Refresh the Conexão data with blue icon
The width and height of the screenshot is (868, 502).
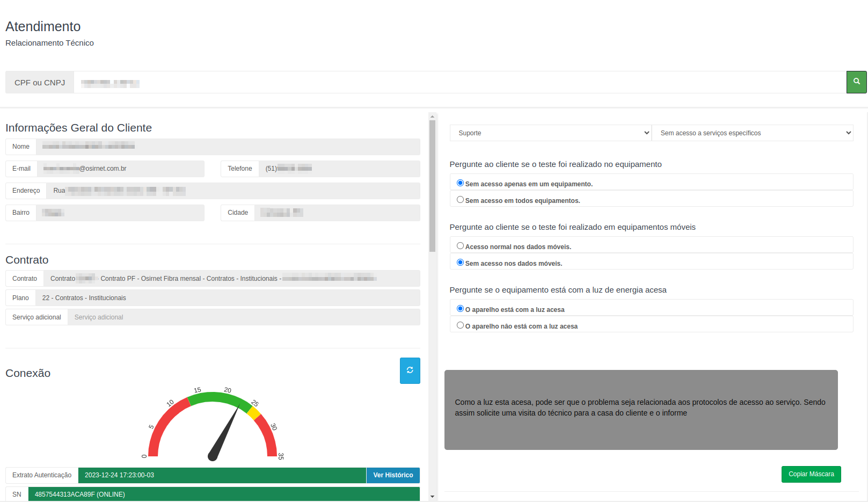(410, 370)
